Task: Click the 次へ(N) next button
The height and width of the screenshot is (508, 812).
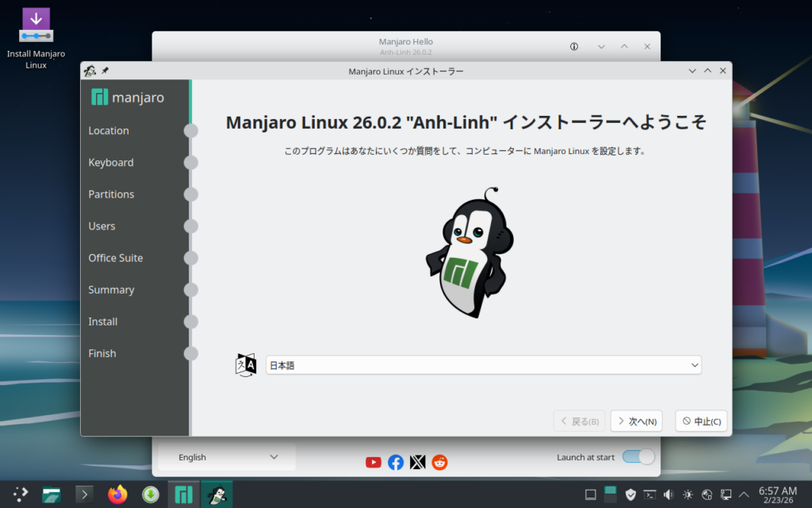Action: pyautogui.click(x=636, y=421)
